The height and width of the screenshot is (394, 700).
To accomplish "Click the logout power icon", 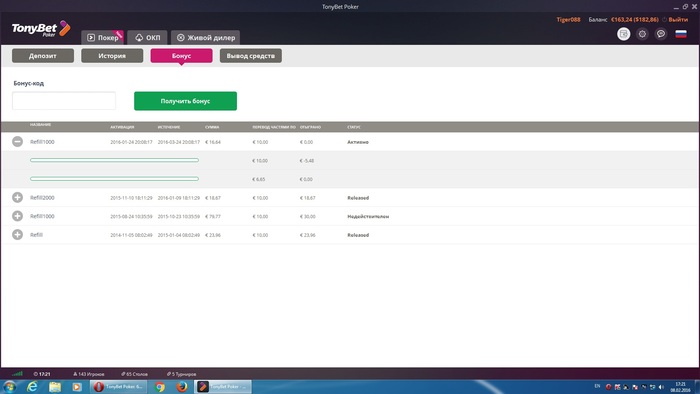I will point(664,20).
